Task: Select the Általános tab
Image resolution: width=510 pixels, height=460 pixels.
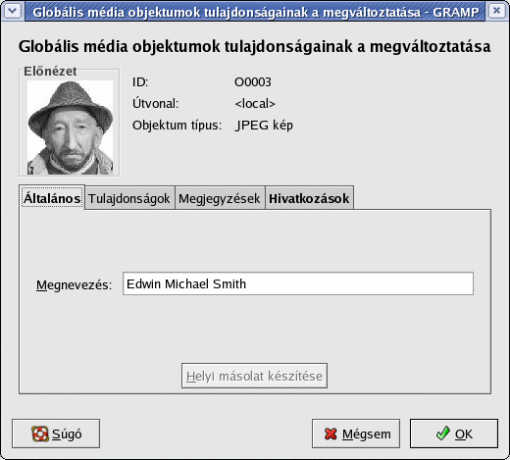Action: [52, 198]
